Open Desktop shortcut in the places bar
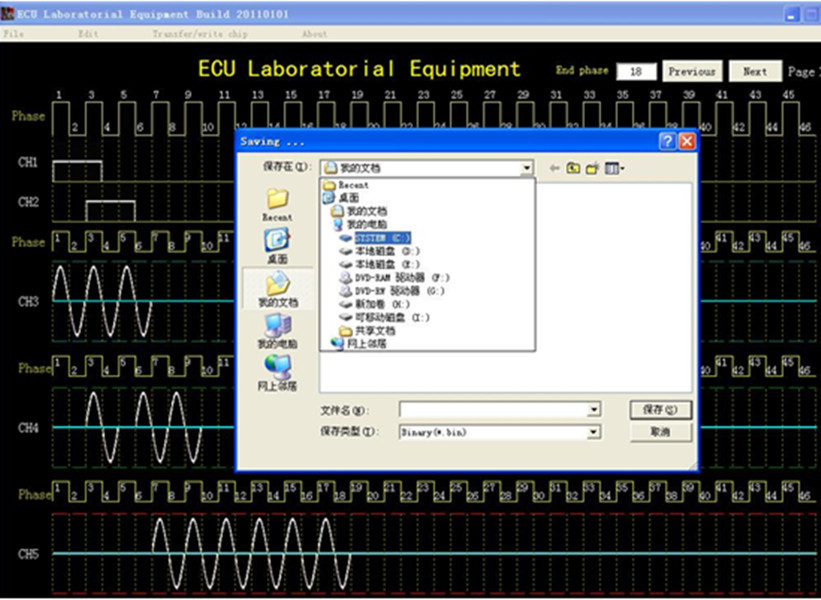The height and width of the screenshot is (600, 821). tap(277, 241)
